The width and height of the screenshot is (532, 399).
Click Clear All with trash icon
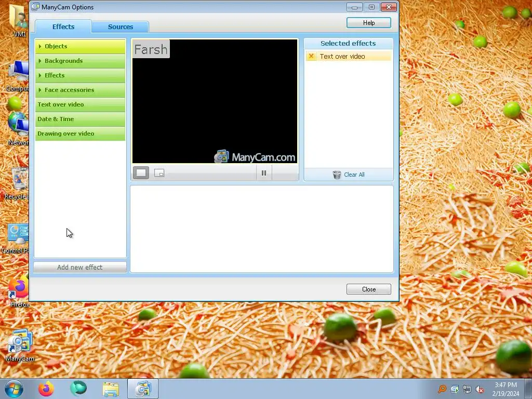[x=349, y=175]
